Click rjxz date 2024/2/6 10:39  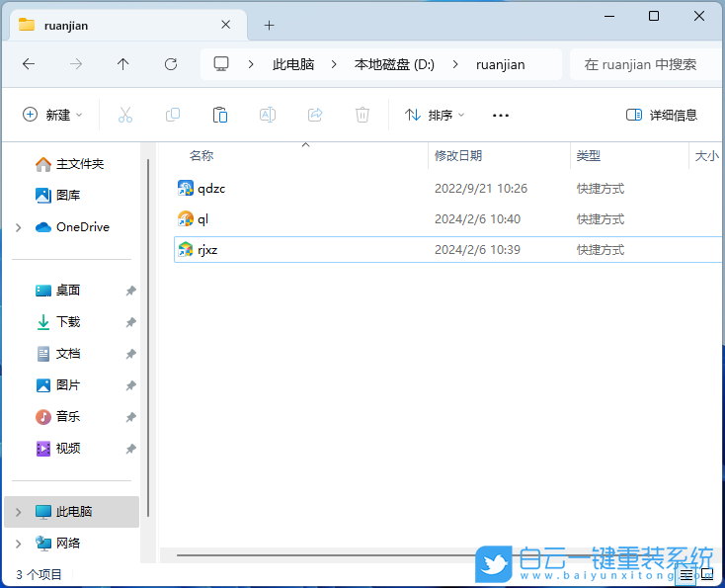pos(477,249)
